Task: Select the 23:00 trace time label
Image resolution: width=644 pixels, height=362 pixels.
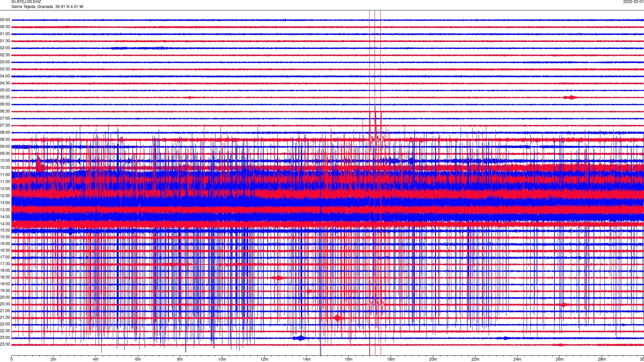Action: point(5,338)
